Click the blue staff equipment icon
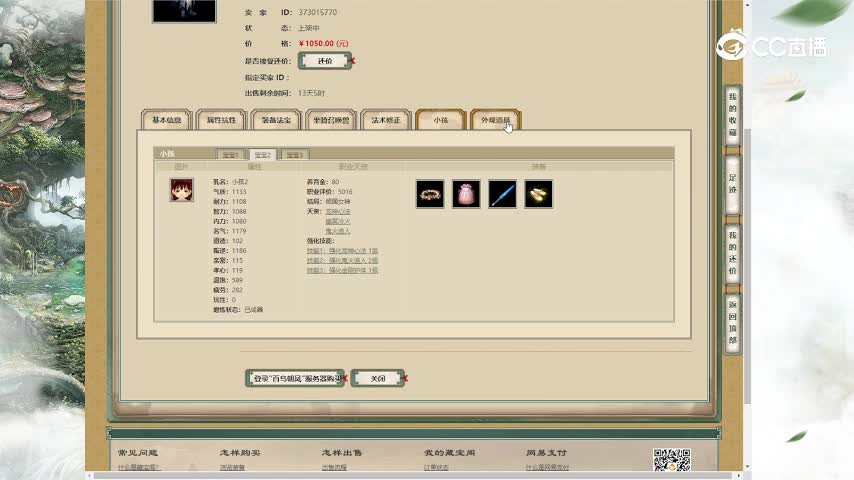The image size is (854, 480). (502, 194)
